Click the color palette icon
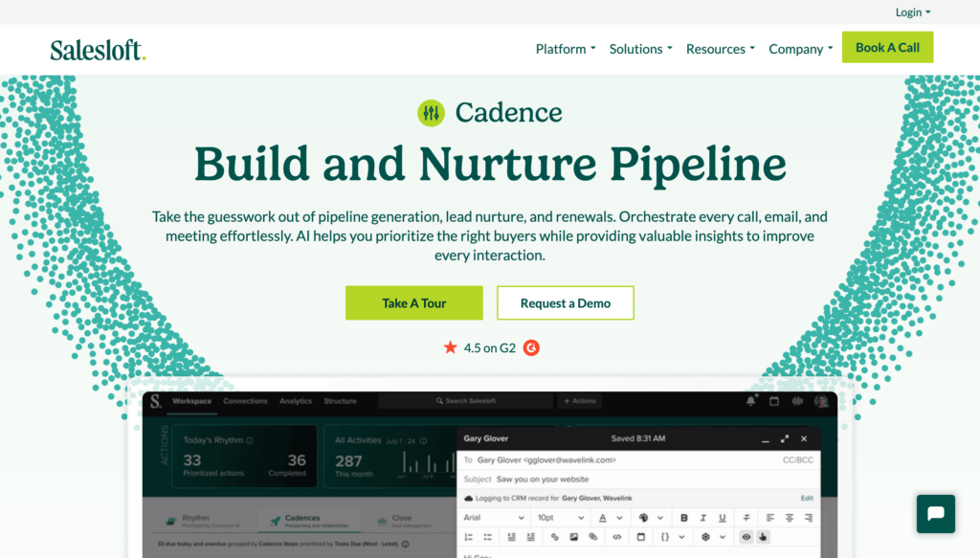Screen dimensions: 980x558 [643, 518]
